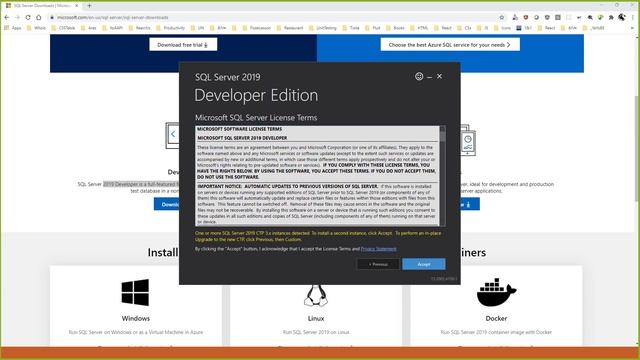Open the UnitTesting bookmark folder

tap(322, 28)
